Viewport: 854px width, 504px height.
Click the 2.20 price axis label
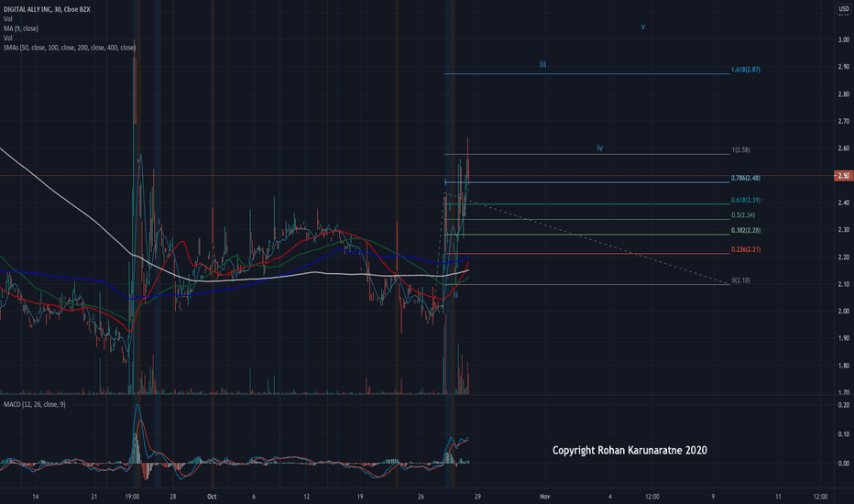(x=844, y=257)
